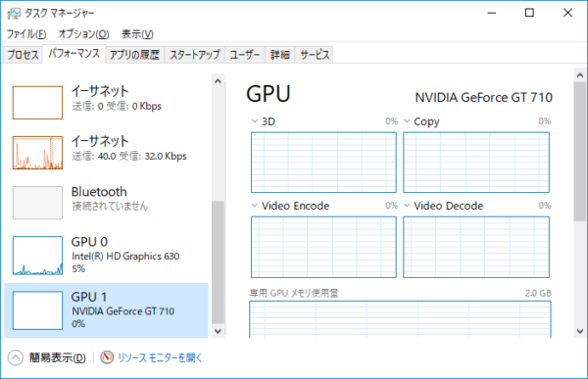Click the 2.0 GB memory label
The height and width of the screenshot is (379, 588).
click(538, 293)
